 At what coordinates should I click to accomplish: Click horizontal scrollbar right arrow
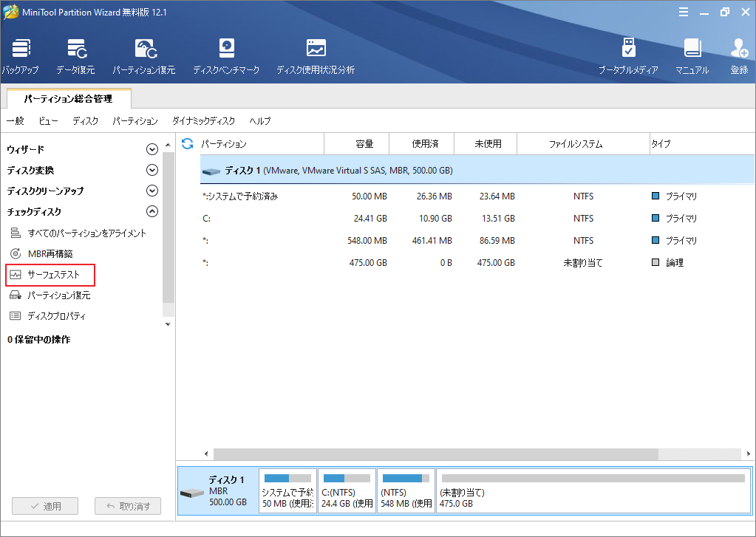[749, 454]
